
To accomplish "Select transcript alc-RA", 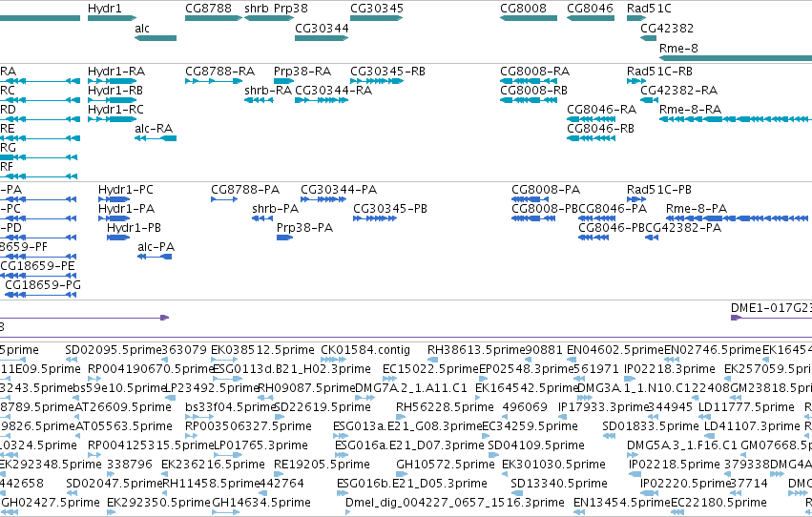I will [x=156, y=138].
